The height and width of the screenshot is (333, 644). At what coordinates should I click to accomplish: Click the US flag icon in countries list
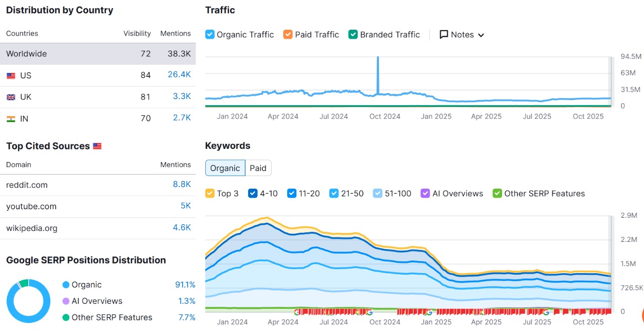(11, 76)
